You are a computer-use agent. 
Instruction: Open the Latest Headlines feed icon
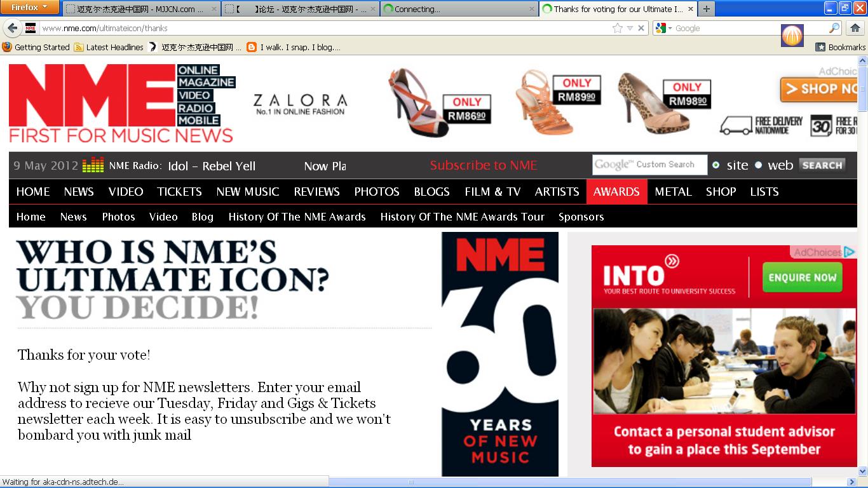(x=79, y=47)
